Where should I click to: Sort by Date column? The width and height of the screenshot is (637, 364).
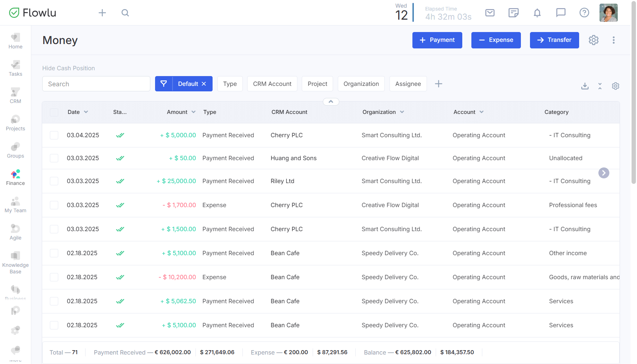coord(78,112)
